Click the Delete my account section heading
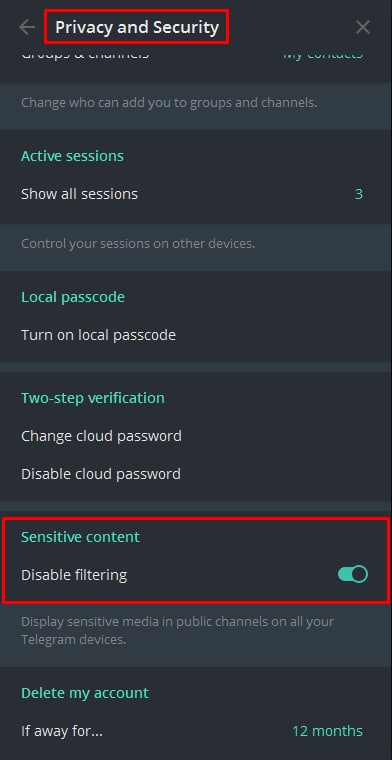Viewport: 392px width, 760px height. (x=85, y=693)
